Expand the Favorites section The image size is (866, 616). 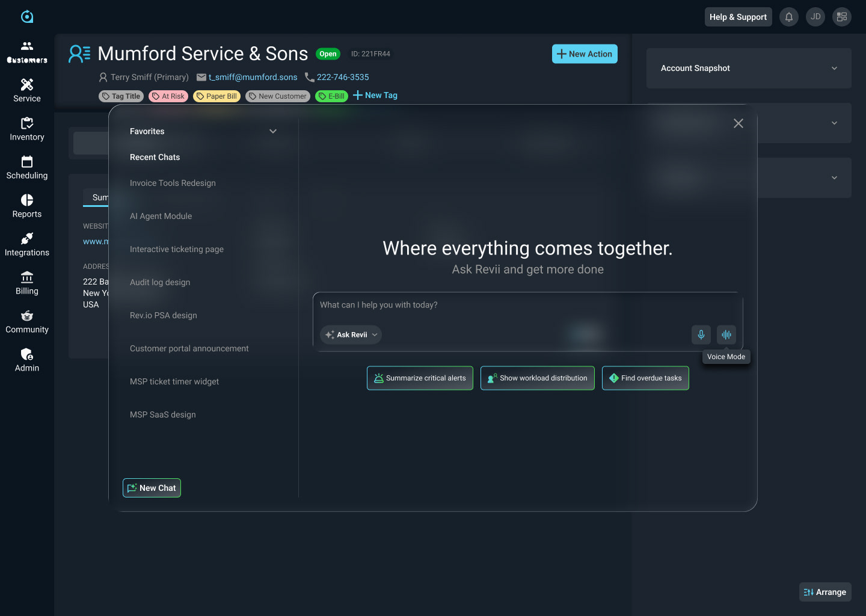[273, 131]
